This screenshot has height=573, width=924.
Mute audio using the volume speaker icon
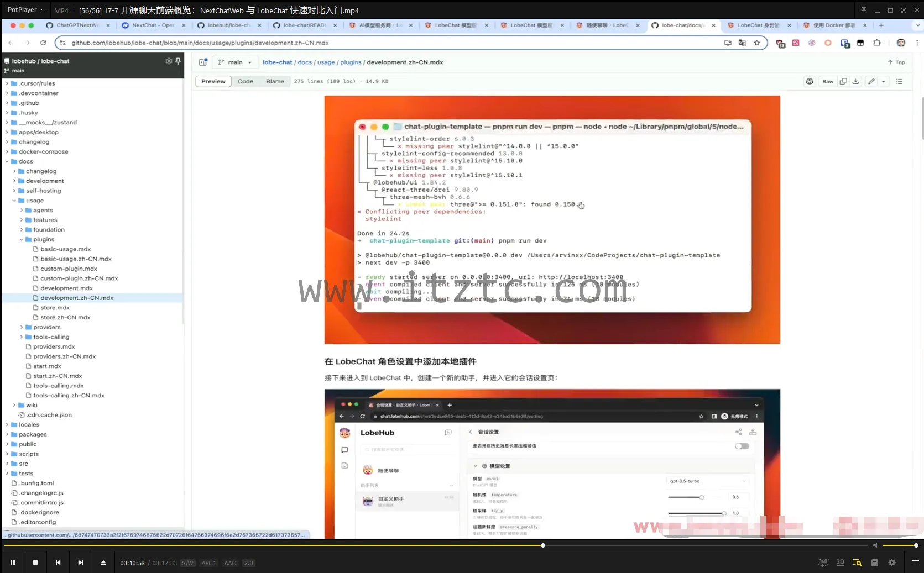(x=875, y=545)
